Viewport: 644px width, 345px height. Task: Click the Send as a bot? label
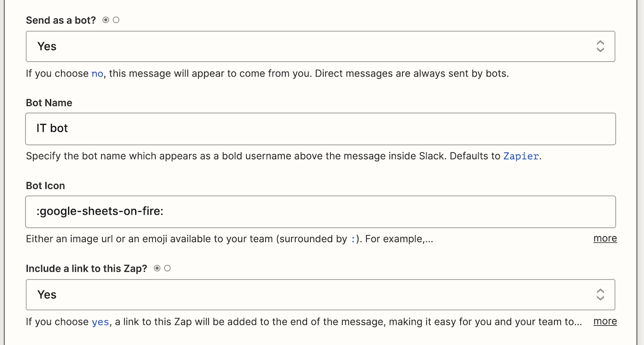point(61,20)
